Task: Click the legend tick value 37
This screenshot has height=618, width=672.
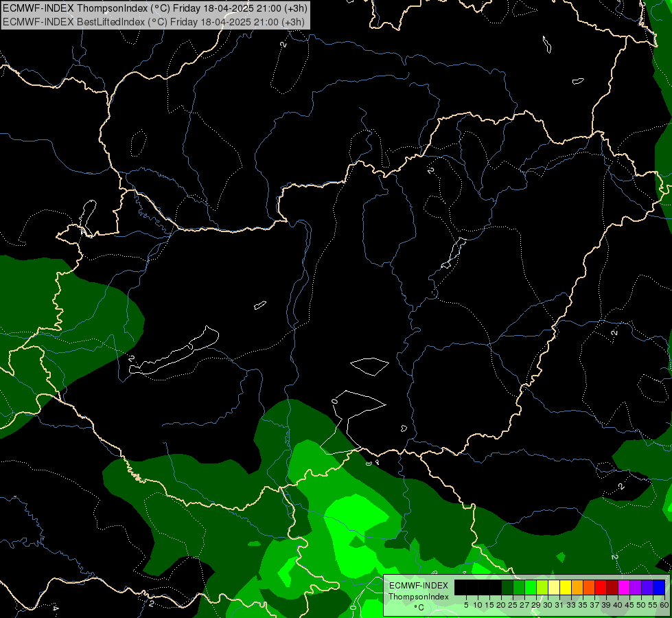Action: (x=594, y=605)
